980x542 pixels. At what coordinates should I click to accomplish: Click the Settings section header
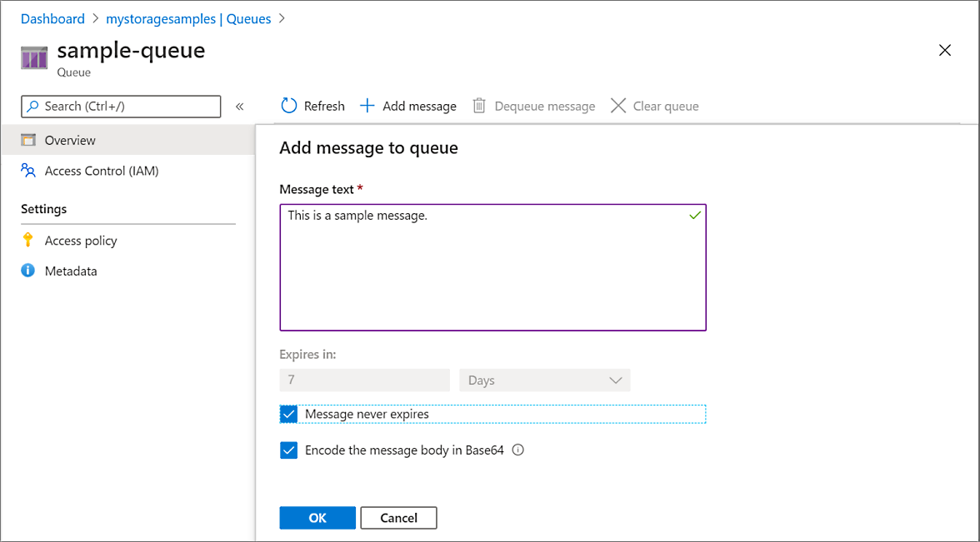click(x=43, y=208)
